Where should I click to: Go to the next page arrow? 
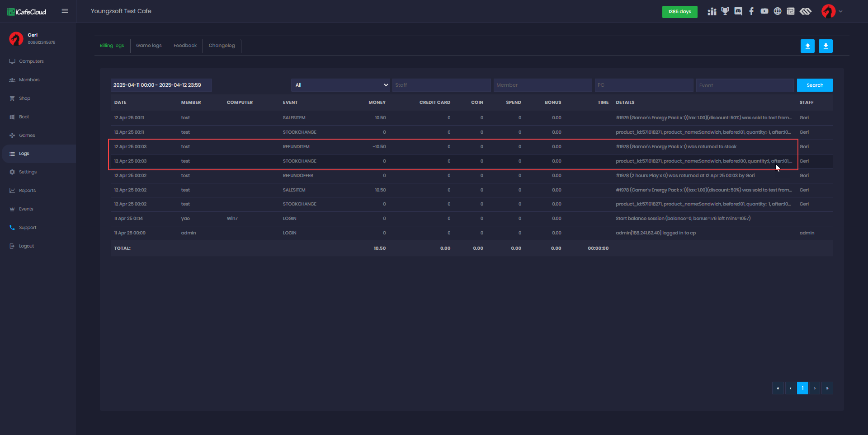(815, 388)
